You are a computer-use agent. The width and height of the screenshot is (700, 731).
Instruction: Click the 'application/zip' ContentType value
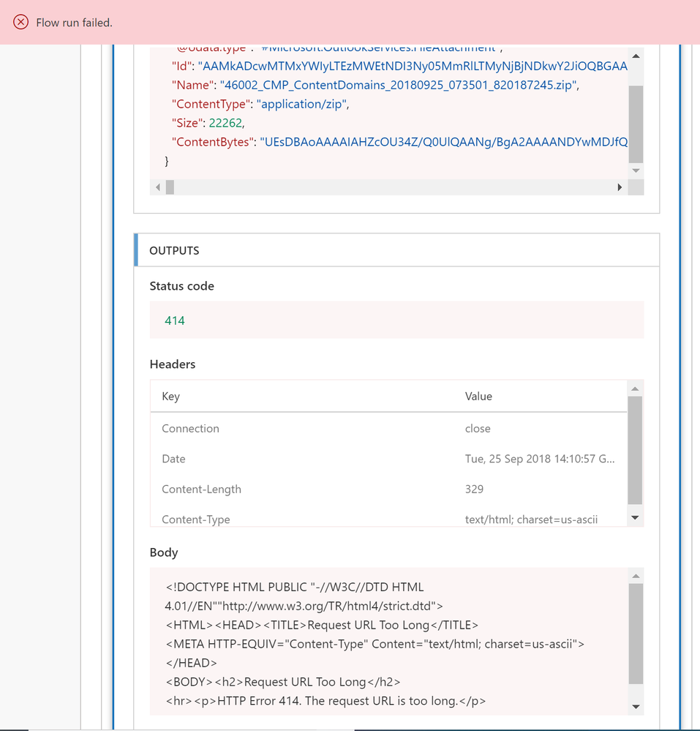click(x=301, y=104)
